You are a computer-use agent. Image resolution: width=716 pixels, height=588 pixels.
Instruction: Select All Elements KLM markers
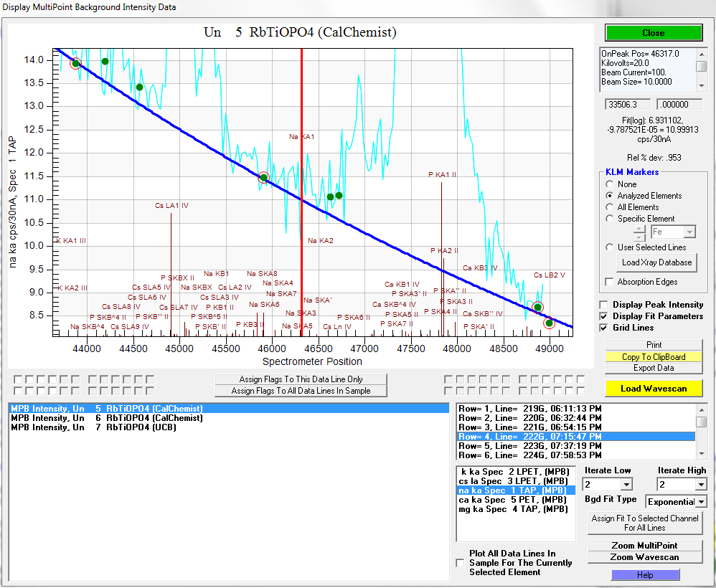611,207
